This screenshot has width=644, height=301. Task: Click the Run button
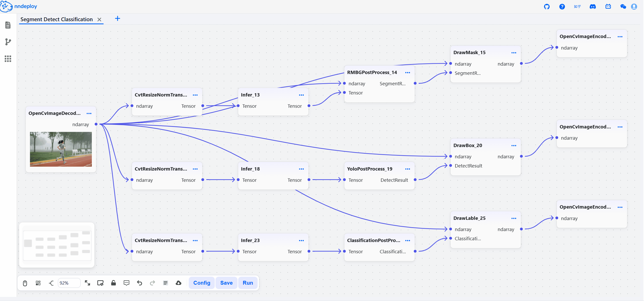(x=248, y=283)
